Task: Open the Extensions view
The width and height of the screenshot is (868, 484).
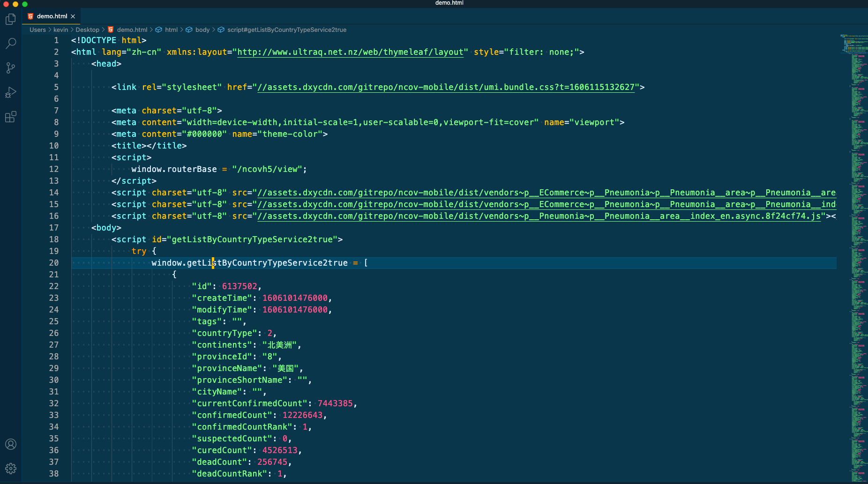Action: pos(11,117)
